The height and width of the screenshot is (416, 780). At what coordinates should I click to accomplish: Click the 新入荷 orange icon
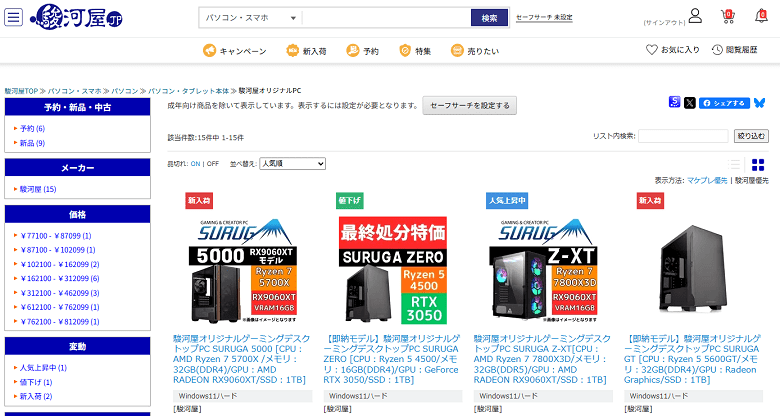pos(292,50)
